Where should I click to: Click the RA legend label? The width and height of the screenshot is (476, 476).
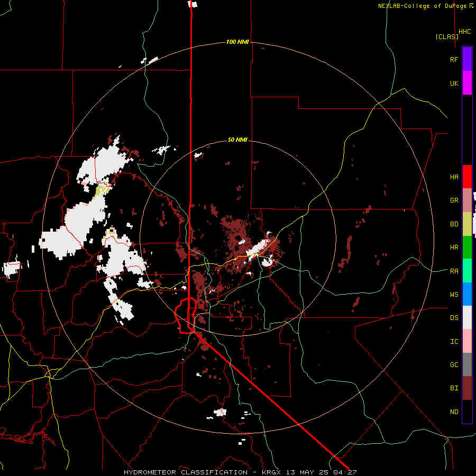pos(454,271)
